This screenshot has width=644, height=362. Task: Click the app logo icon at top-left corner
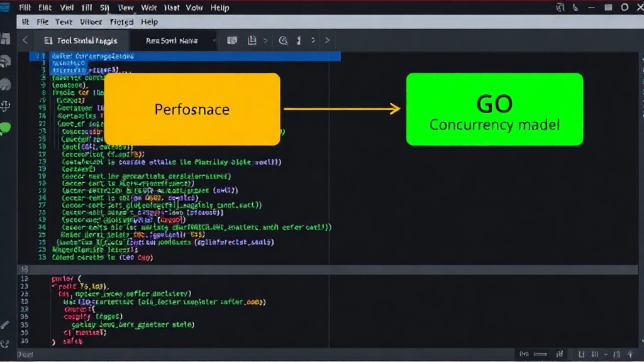pyautogui.click(x=4, y=8)
